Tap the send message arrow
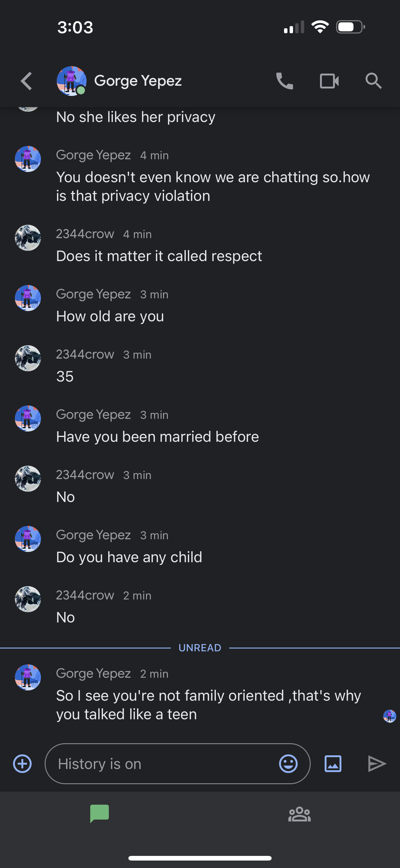Viewport: 400px width, 868px height. point(377,764)
